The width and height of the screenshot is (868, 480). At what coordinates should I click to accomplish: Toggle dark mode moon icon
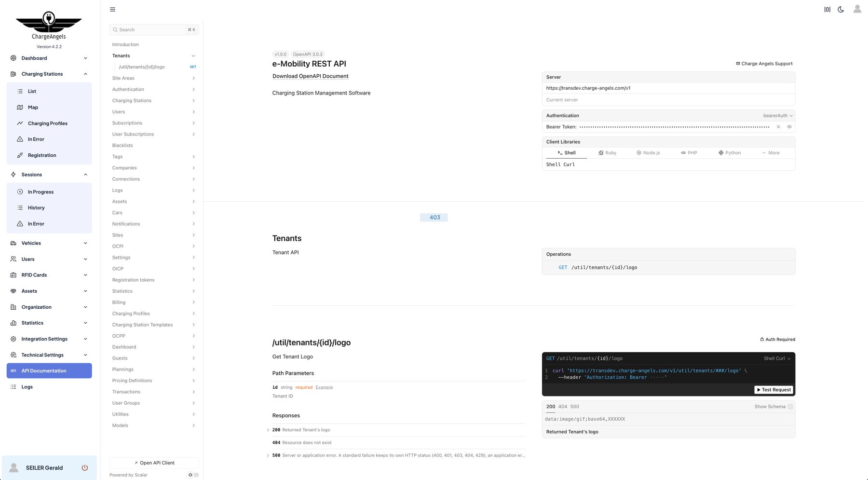(x=841, y=10)
